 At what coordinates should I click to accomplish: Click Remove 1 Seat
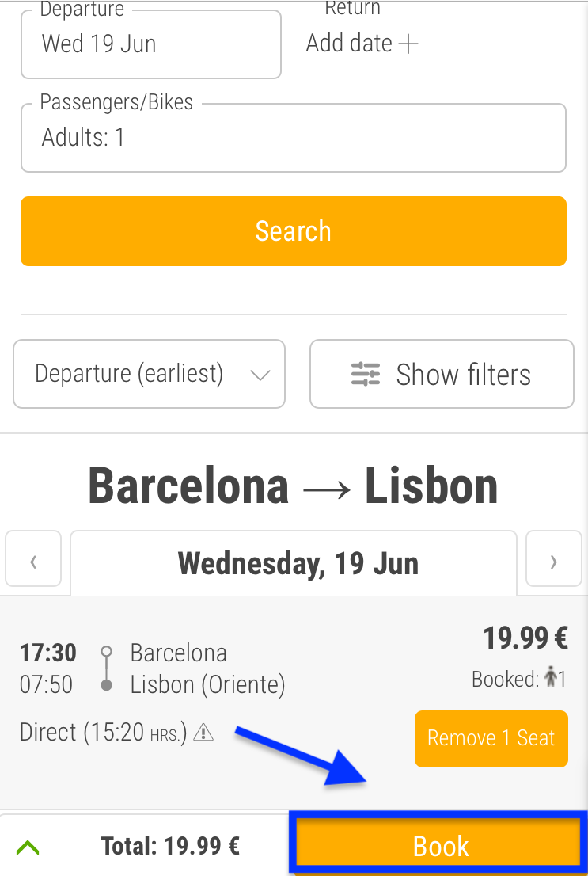(x=491, y=738)
